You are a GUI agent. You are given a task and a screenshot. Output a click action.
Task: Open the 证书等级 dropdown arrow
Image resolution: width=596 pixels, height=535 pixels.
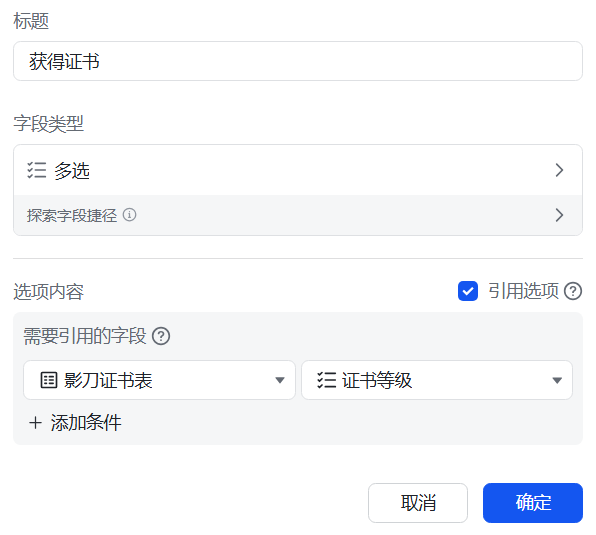coord(557,380)
